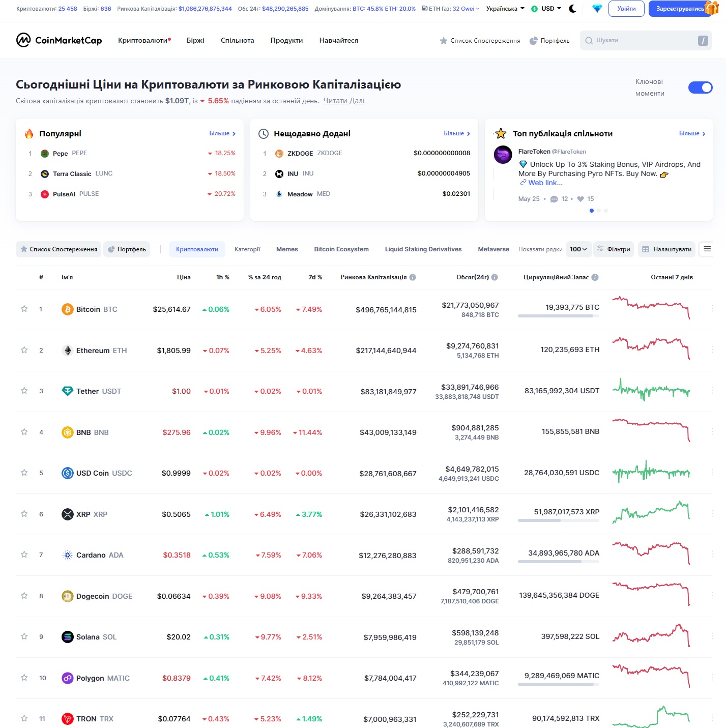Click the Dogecoin coin icon

(68, 596)
